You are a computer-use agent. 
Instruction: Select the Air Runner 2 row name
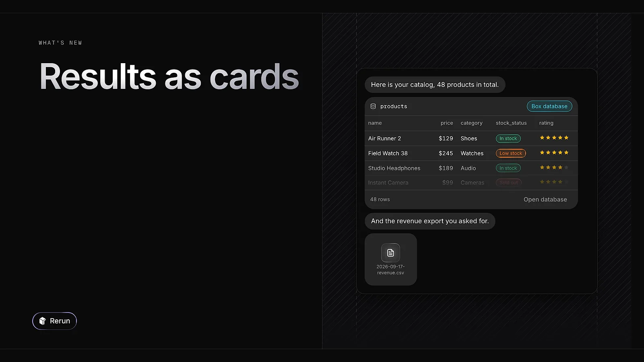coord(384,138)
